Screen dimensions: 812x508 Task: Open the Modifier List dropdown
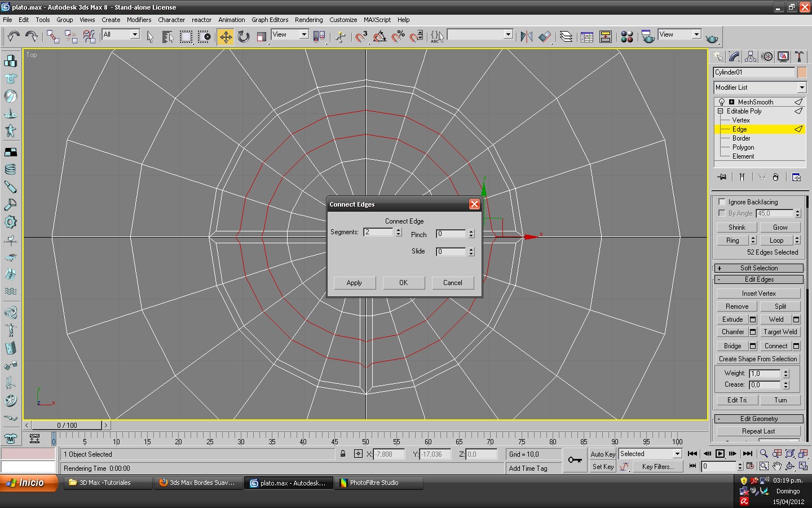pyautogui.click(x=760, y=87)
